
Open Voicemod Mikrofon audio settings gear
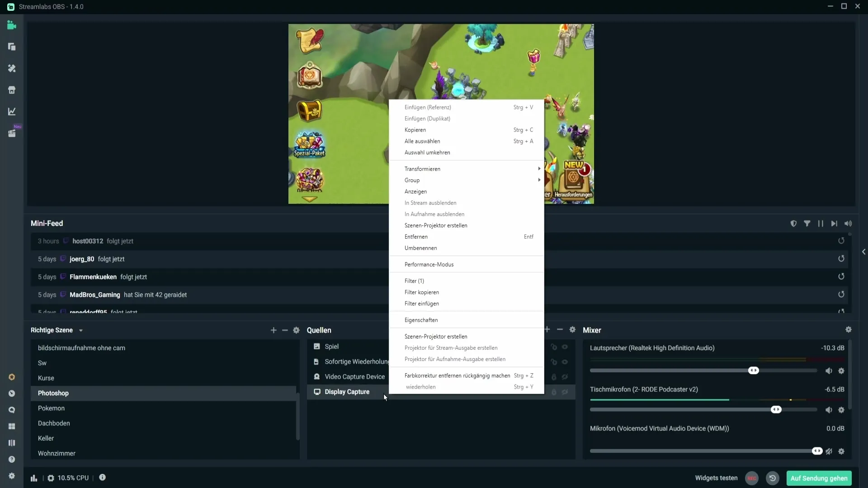coord(841,451)
